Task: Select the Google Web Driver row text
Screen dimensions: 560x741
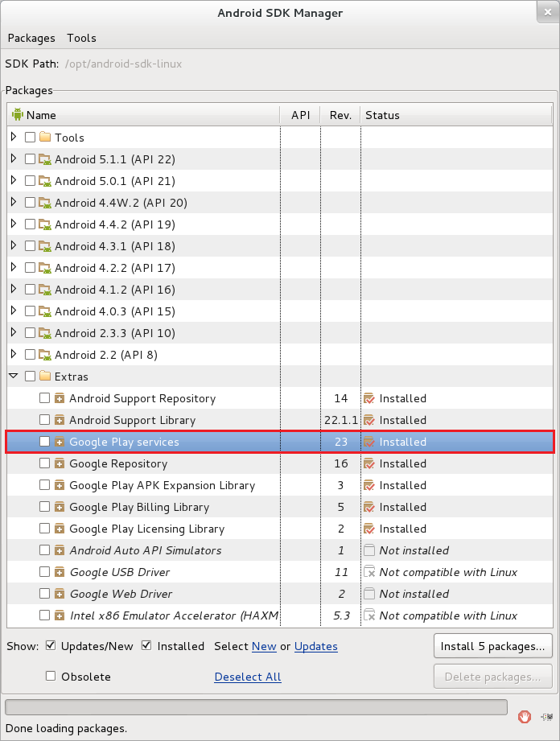Action: click(121, 594)
